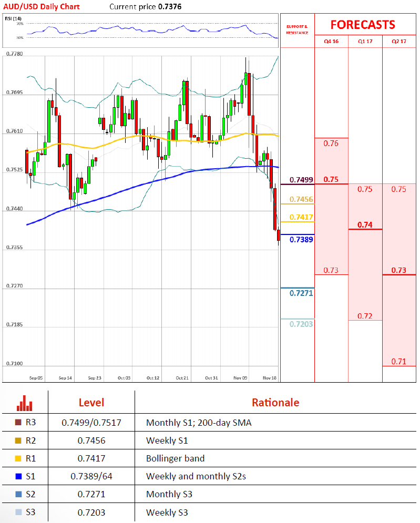Click the Weekly and monthly S2s rationale

[196, 476]
